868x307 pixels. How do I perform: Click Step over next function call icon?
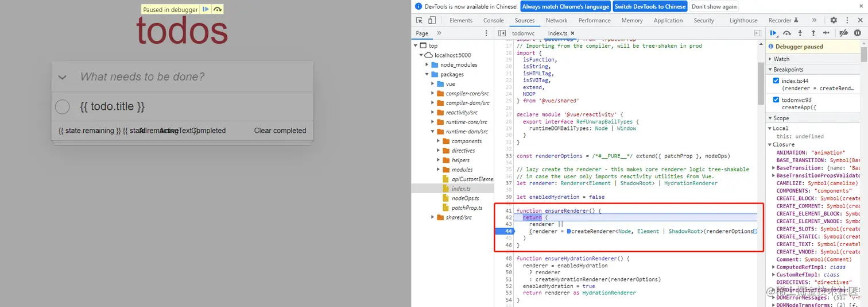point(787,33)
